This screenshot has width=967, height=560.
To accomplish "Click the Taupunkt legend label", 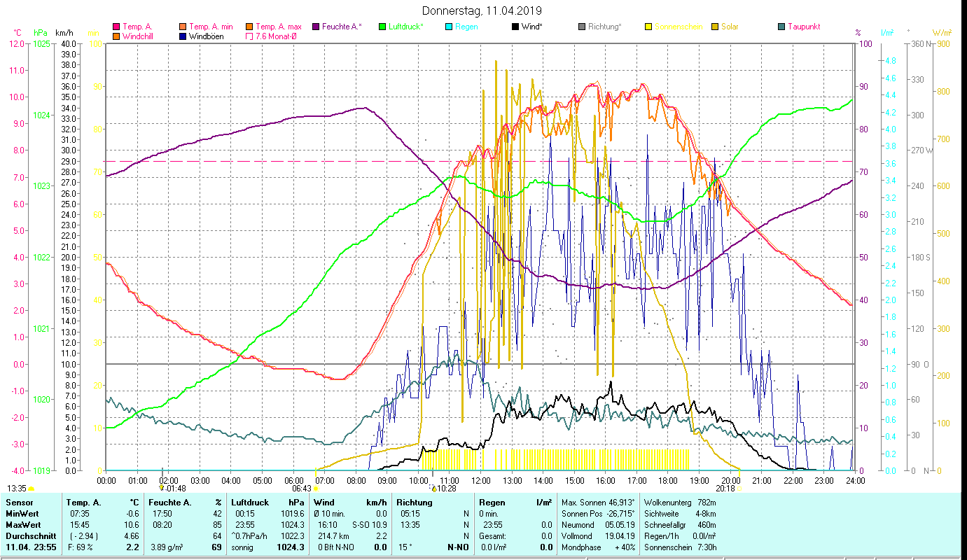I will coord(803,27).
